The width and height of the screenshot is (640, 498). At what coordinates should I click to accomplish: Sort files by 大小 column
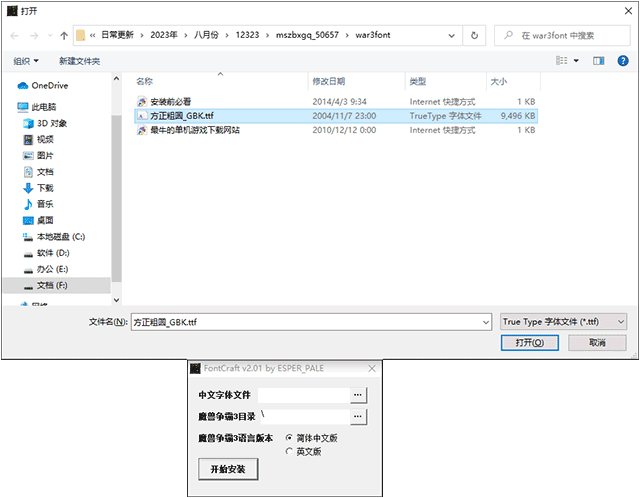click(x=498, y=81)
